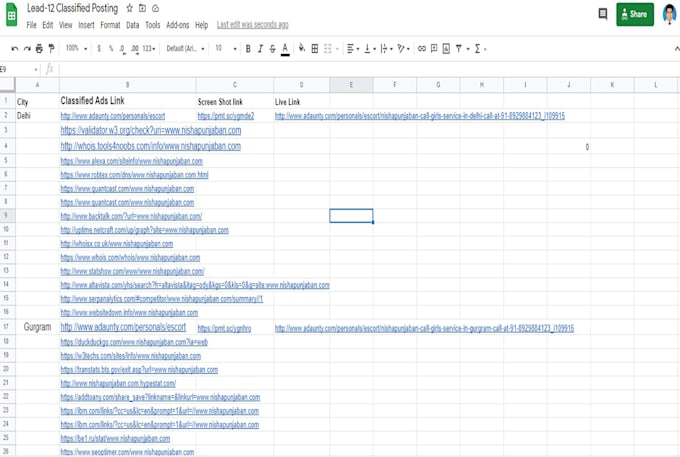680x457 pixels.
Task: Click the Borders icon
Action: tap(315, 49)
